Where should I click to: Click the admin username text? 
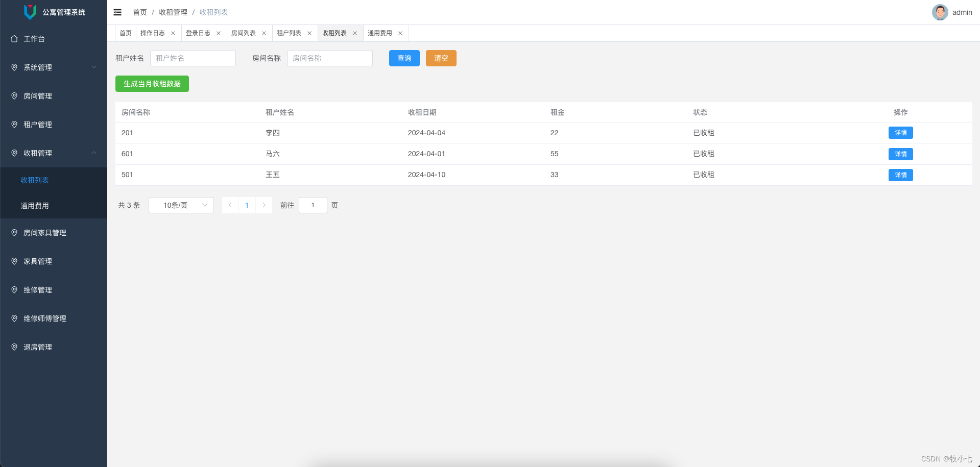pyautogui.click(x=962, y=12)
